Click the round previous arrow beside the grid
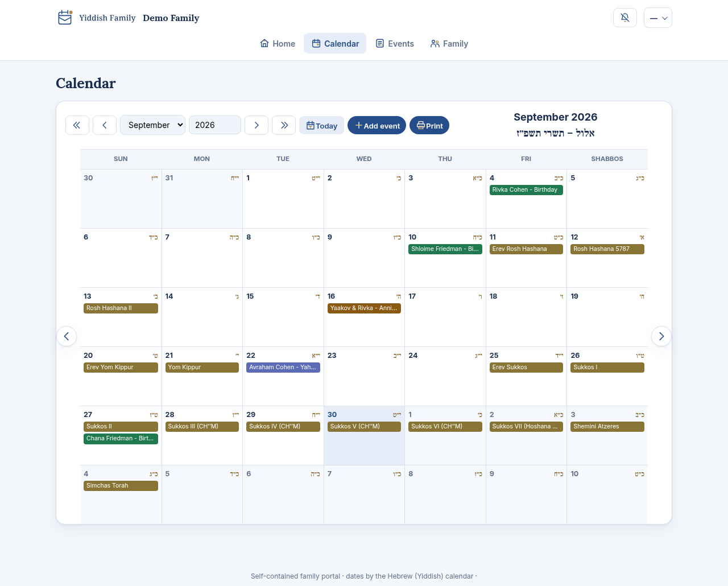The width and height of the screenshot is (728, 586). (67, 336)
